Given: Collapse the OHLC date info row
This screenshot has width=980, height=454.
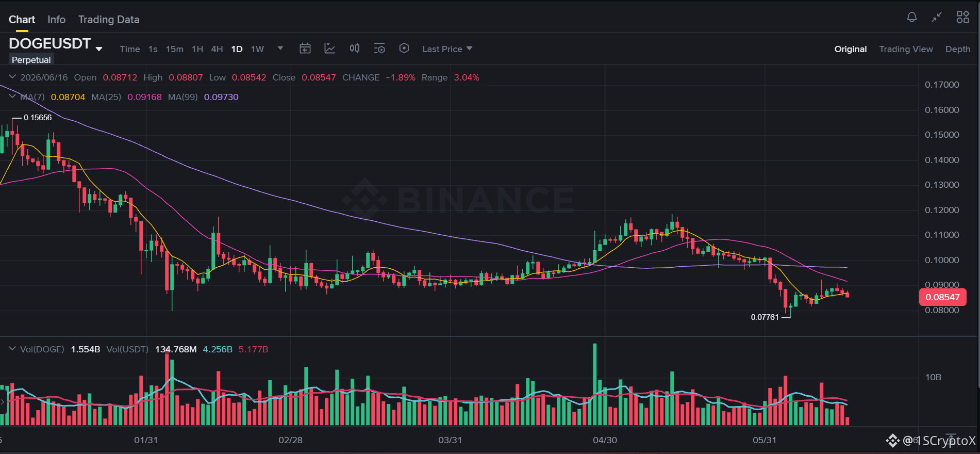Looking at the screenshot, I should pyautogui.click(x=12, y=77).
